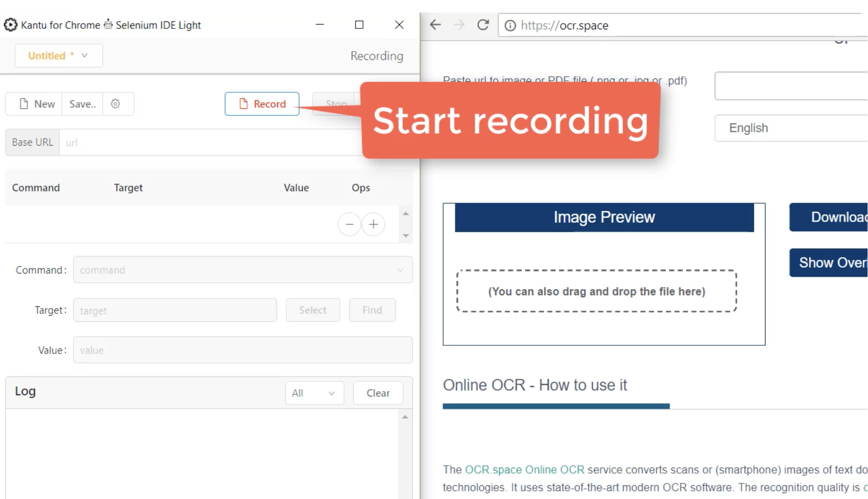Click the Base URL input field
The height and width of the screenshot is (499, 868).
[211, 143]
